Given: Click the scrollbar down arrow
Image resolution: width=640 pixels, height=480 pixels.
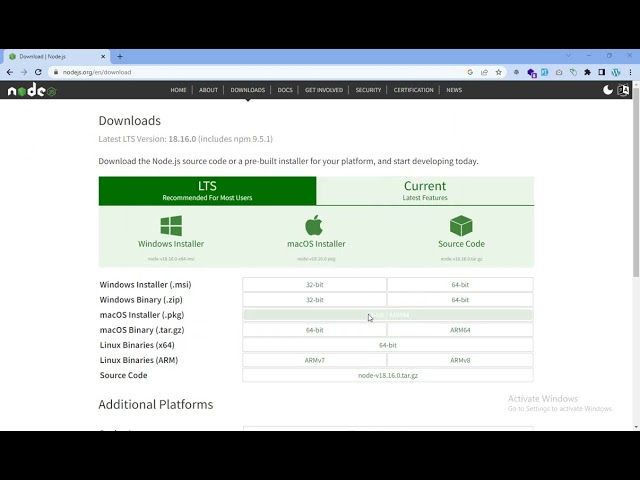Looking at the screenshot, I should (636, 427).
